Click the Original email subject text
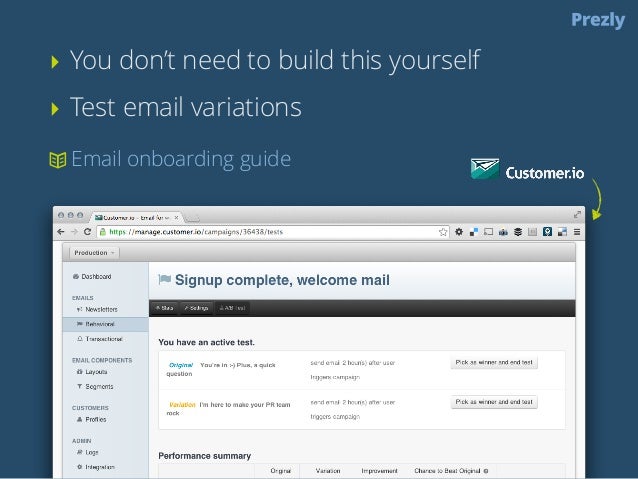Viewport: 638px width, 479px height. coord(221,369)
